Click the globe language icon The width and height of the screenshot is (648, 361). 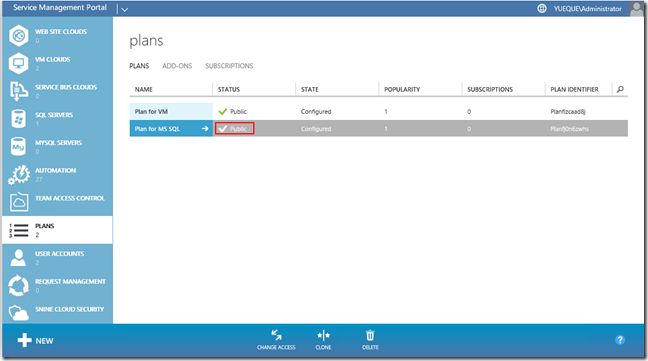[x=542, y=8]
